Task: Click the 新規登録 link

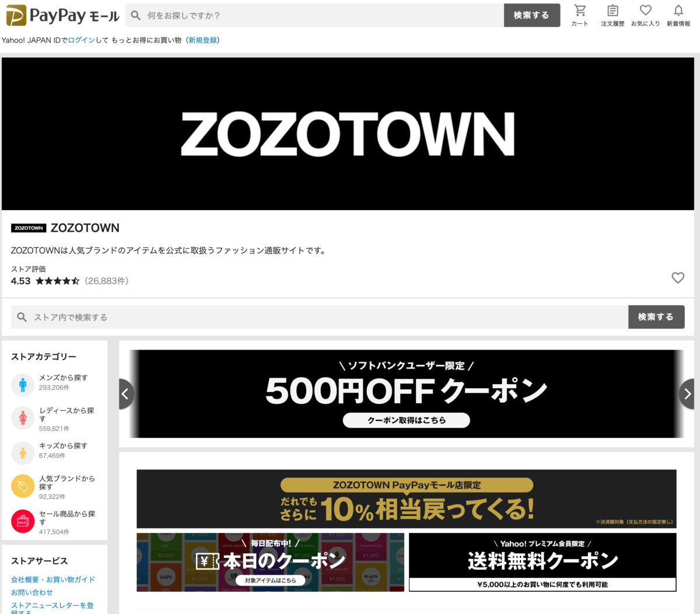Action: (202, 40)
